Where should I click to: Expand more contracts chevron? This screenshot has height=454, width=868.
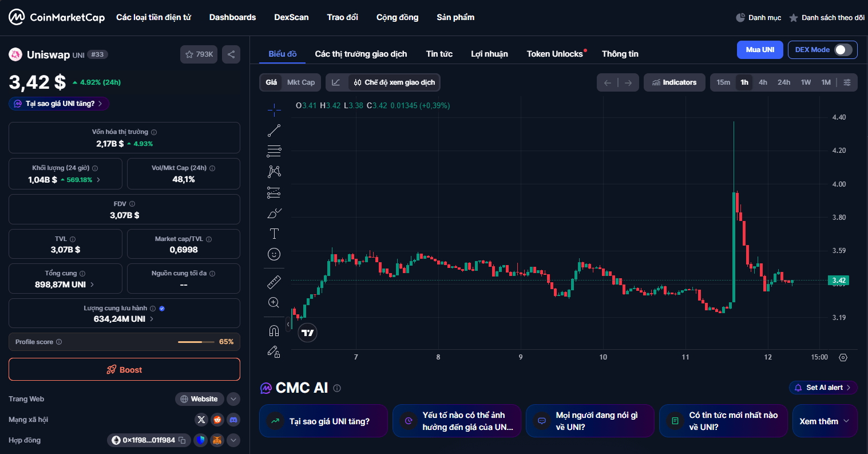pyautogui.click(x=233, y=440)
